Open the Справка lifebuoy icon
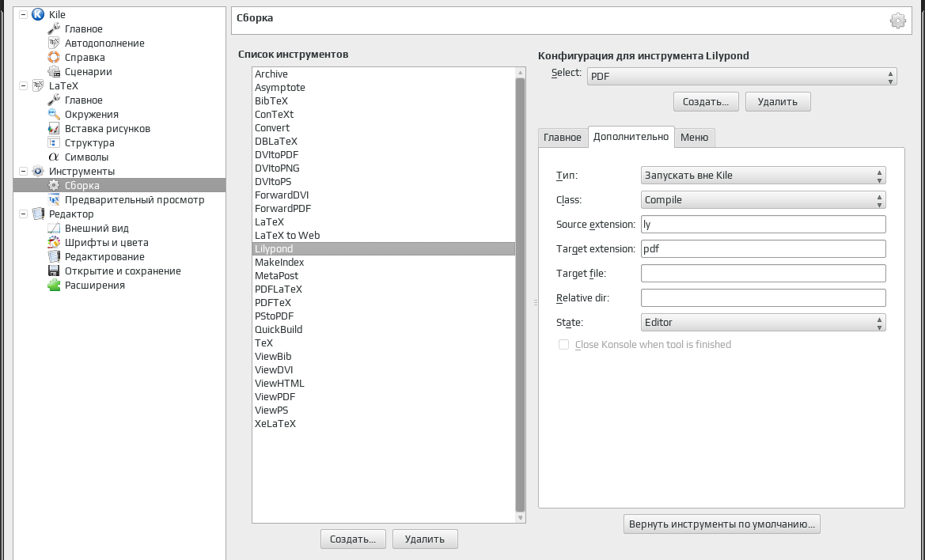Viewport: 925px width, 560px height. click(x=54, y=57)
